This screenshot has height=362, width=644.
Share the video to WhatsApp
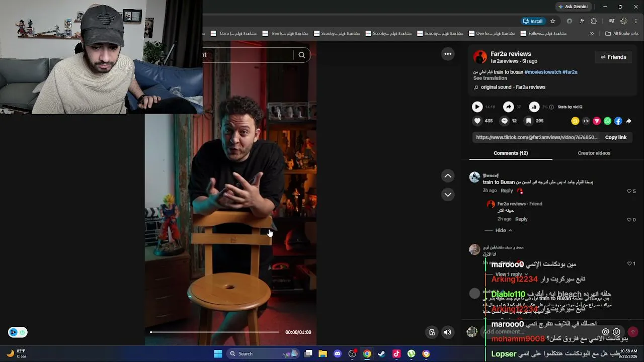point(607,121)
